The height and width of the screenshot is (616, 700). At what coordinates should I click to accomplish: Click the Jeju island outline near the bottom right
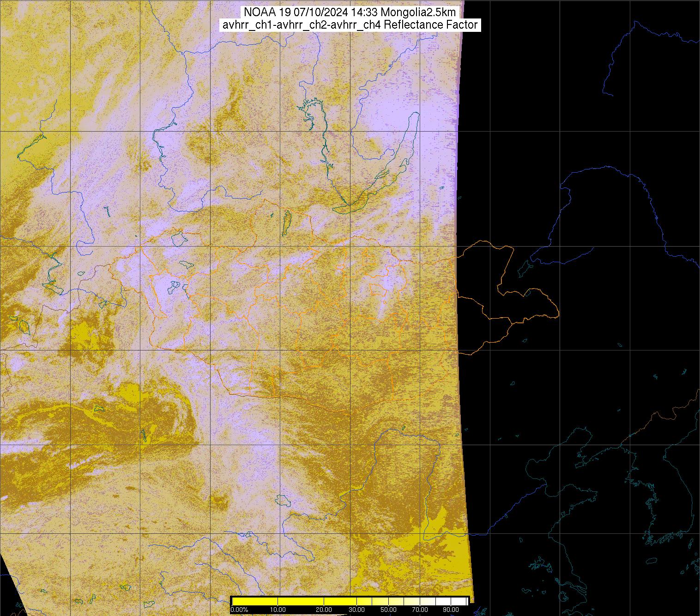[651, 561]
